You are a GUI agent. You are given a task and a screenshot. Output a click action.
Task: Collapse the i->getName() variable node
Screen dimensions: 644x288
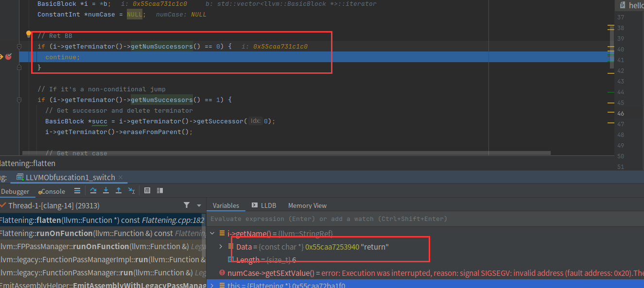tap(213, 234)
